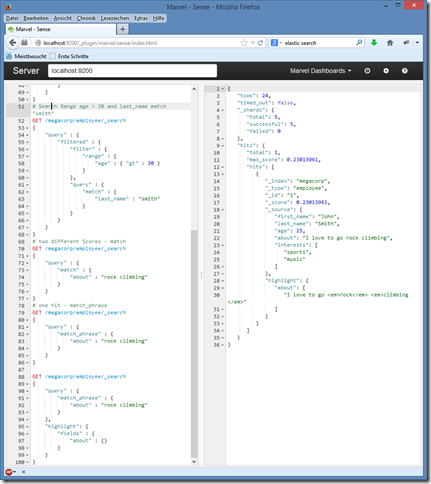This screenshot has width=431, height=484.
Task: Click the Server brand label
Action: [x=26, y=71]
